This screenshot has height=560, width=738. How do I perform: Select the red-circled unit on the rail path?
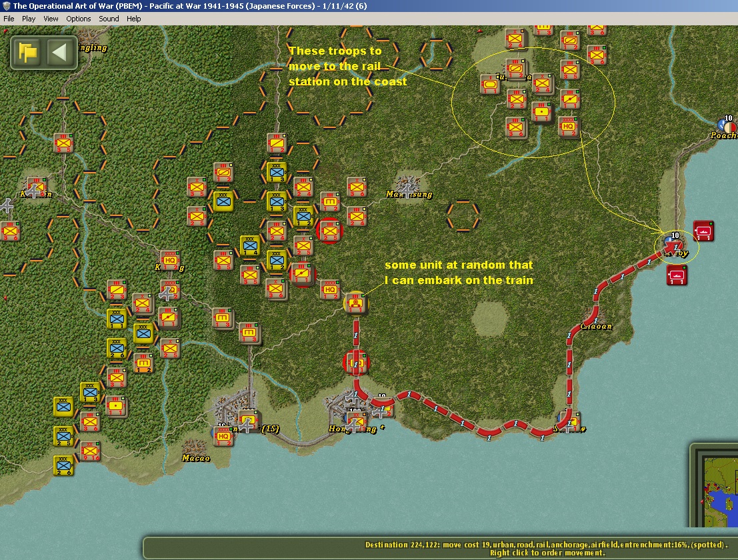tap(356, 363)
